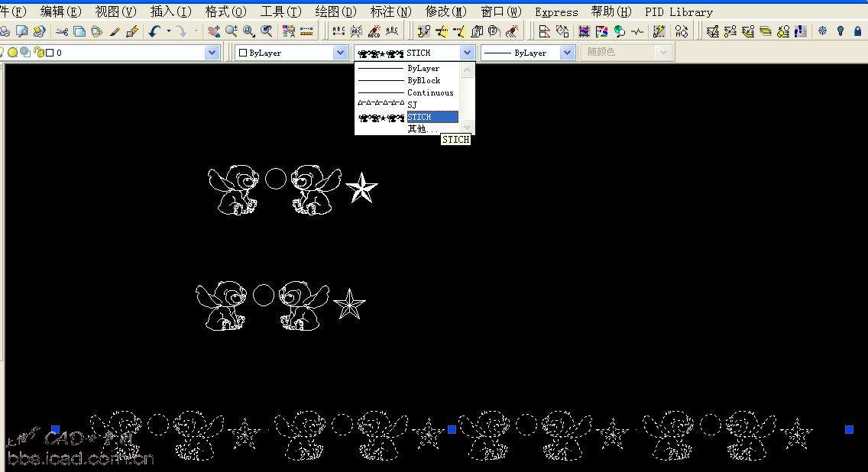The height and width of the screenshot is (472, 868).
Task: Open the 视图(V) menu
Action: point(115,11)
